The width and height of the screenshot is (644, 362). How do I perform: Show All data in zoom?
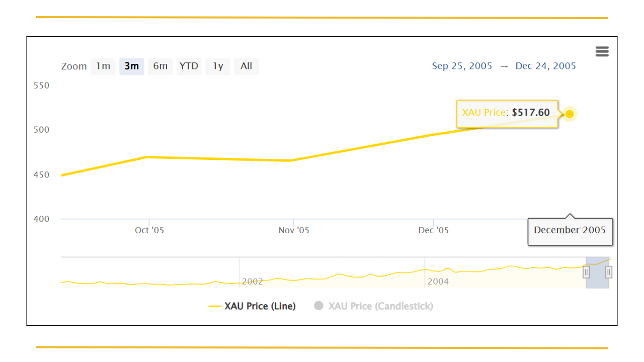pos(247,66)
